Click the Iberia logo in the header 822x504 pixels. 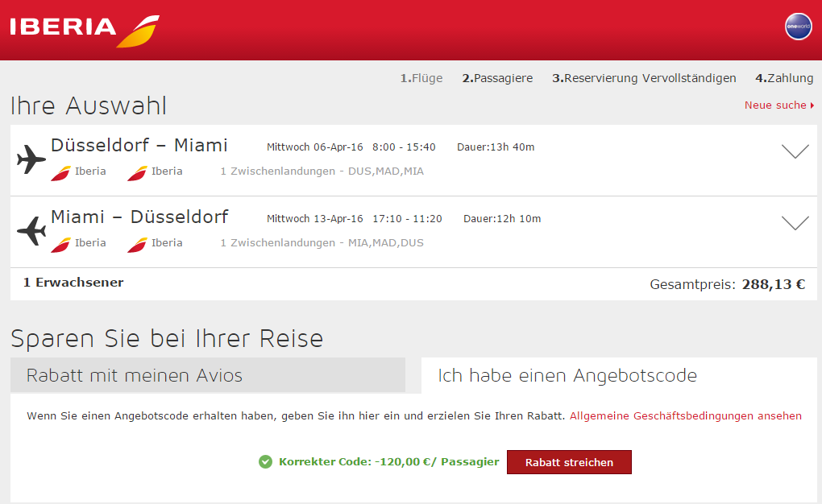tap(85, 31)
